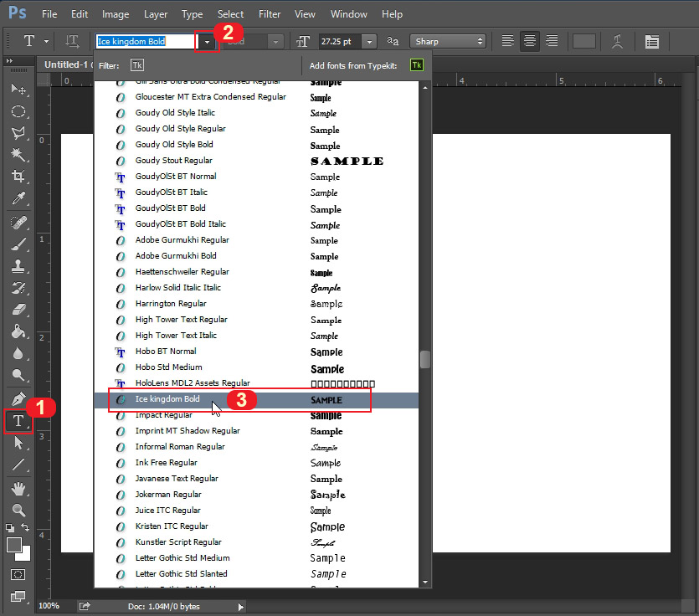Select the History Brush tool
This screenshot has width=699, height=616.
click(18, 288)
